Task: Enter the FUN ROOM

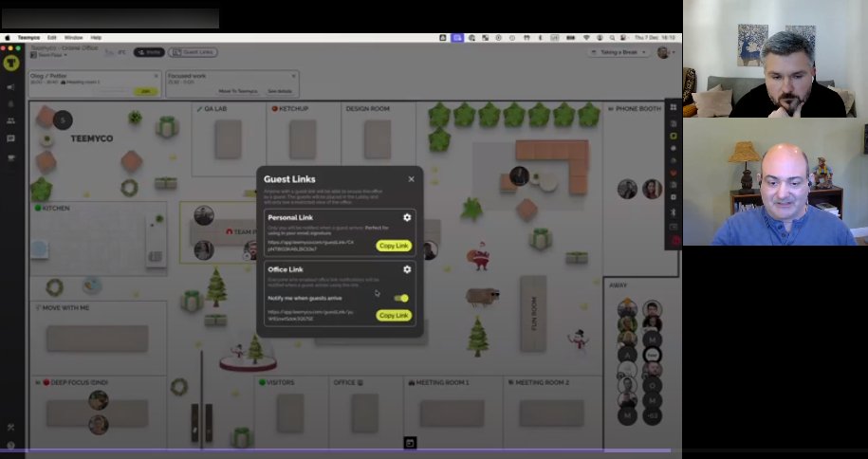Action: click(x=533, y=313)
